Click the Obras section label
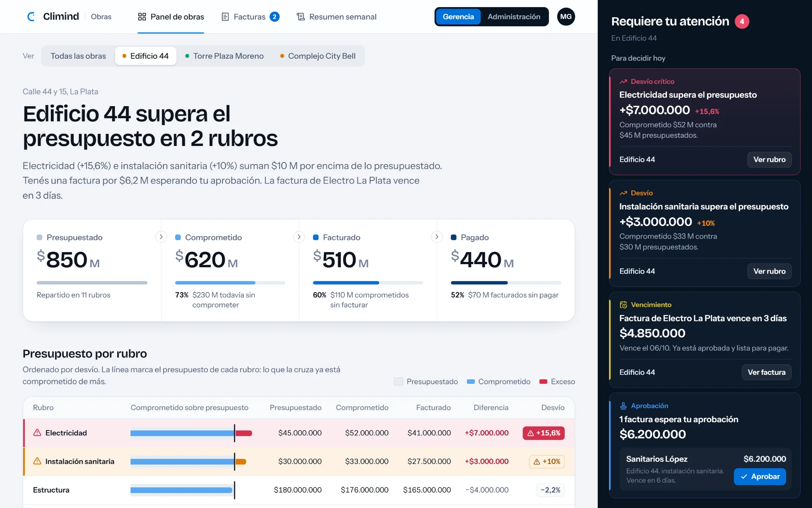 [x=101, y=17]
